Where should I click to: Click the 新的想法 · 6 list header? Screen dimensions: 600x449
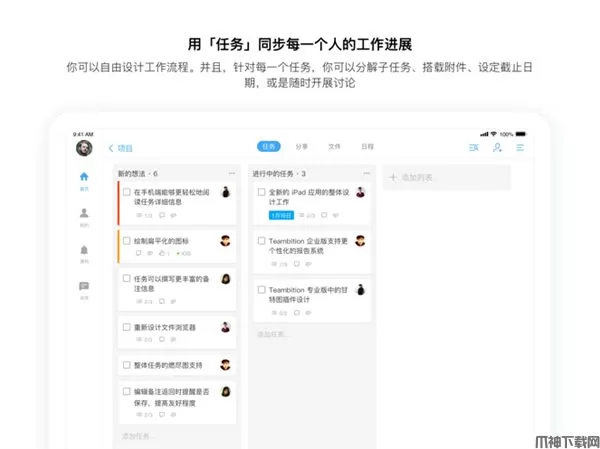pyautogui.click(x=137, y=174)
